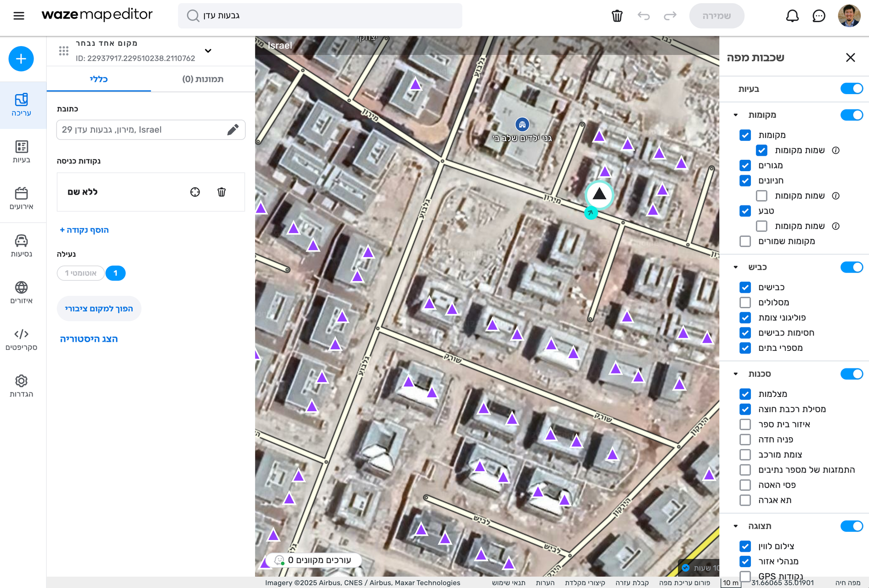Collapse the סכנות group arrow
Image resolution: width=869 pixels, height=588 pixels.
coord(735,374)
